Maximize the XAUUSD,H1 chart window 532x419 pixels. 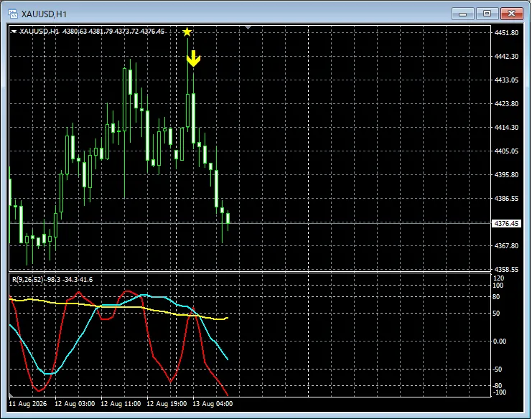coord(487,14)
